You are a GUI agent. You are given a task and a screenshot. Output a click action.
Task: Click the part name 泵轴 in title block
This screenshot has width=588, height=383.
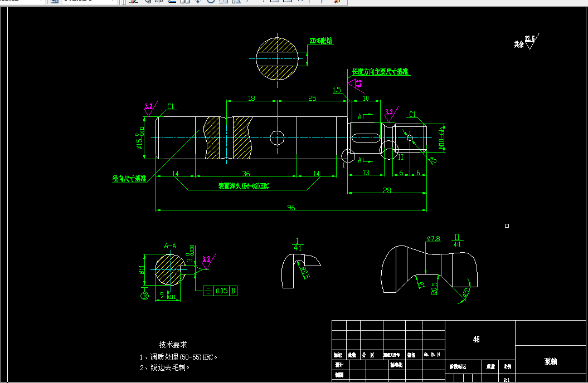(x=552, y=361)
